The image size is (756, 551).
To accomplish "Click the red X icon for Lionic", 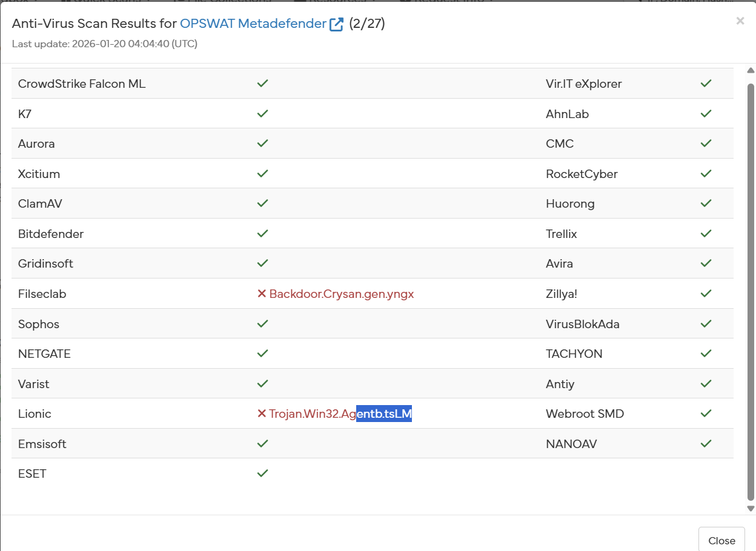I will click(262, 414).
